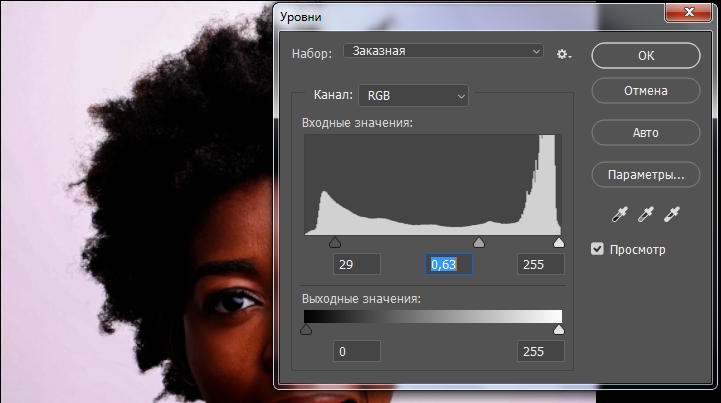Screen dimensions: 721x403
Task: Close the Уровни dialog window
Action: click(x=688, y=12)
